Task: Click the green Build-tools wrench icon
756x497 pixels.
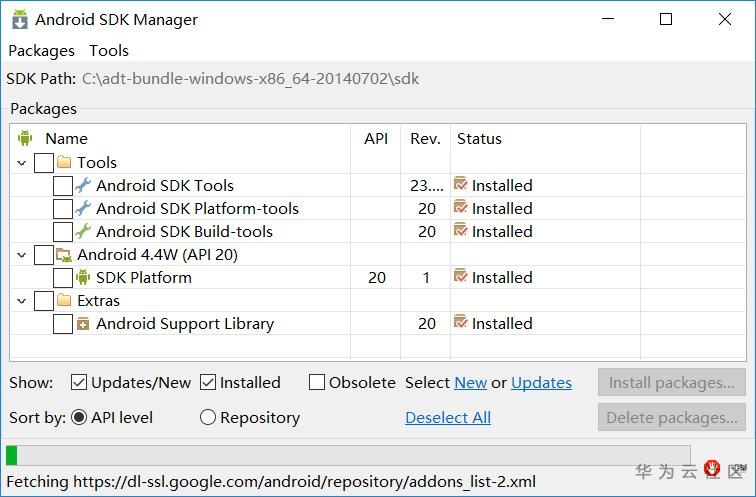Action: point(83,231)
